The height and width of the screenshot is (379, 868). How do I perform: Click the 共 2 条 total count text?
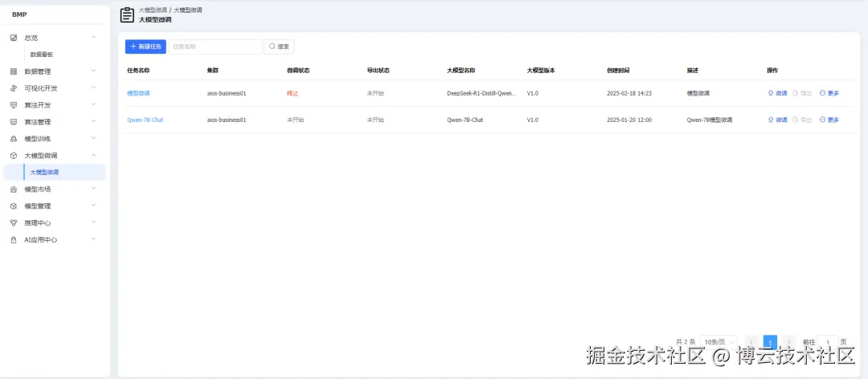pos(686,342)
